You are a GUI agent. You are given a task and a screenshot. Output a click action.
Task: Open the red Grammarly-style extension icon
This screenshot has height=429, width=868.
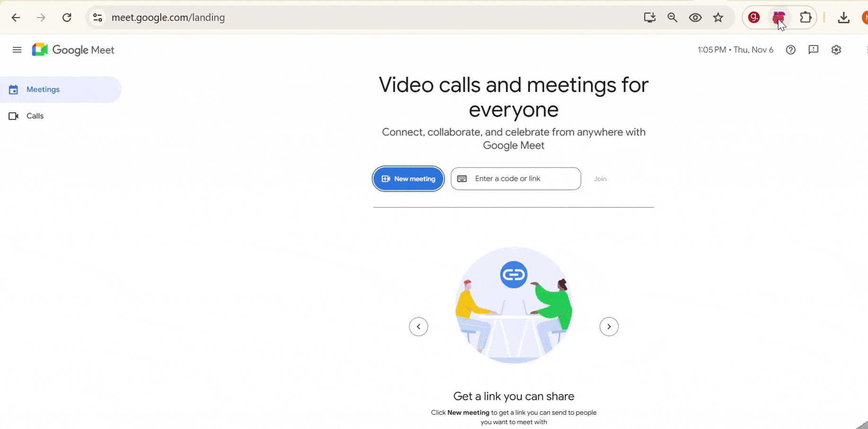pos(754,18)
